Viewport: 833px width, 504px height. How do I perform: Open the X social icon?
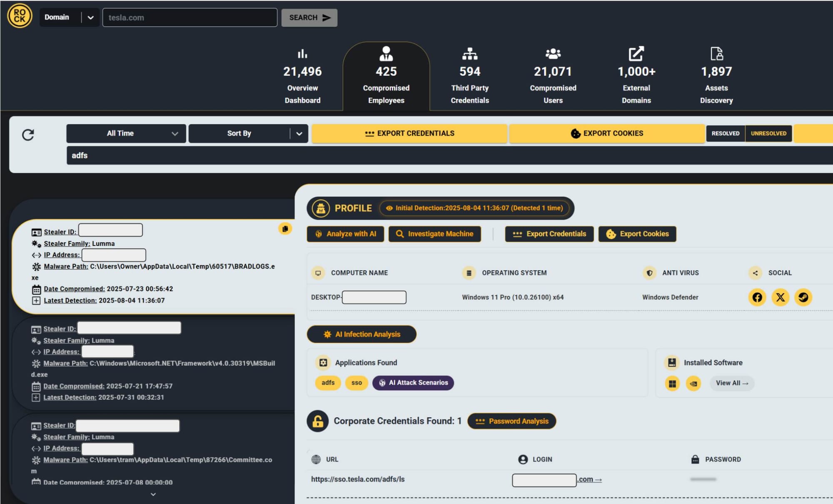pos(780,297)
